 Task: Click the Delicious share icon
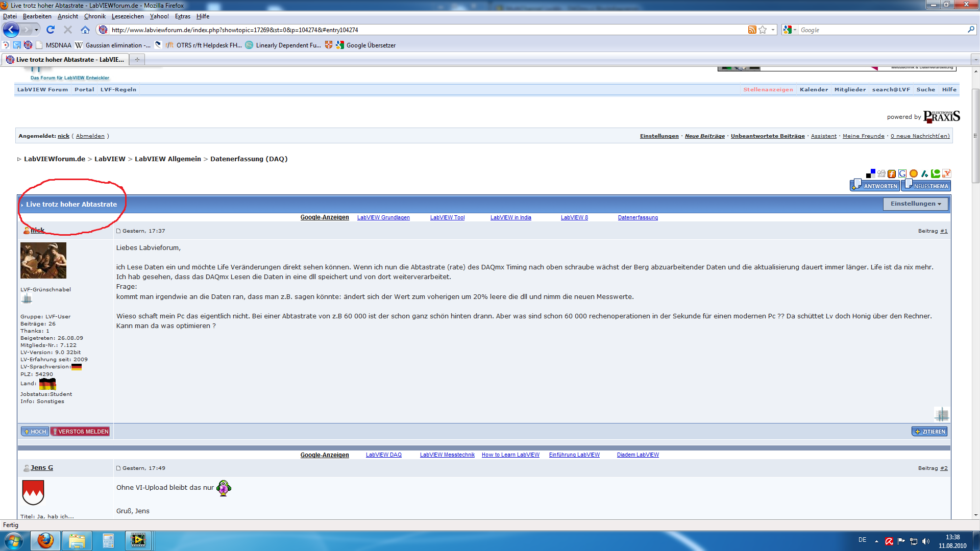pyautogui.click(x=871, y=173)
